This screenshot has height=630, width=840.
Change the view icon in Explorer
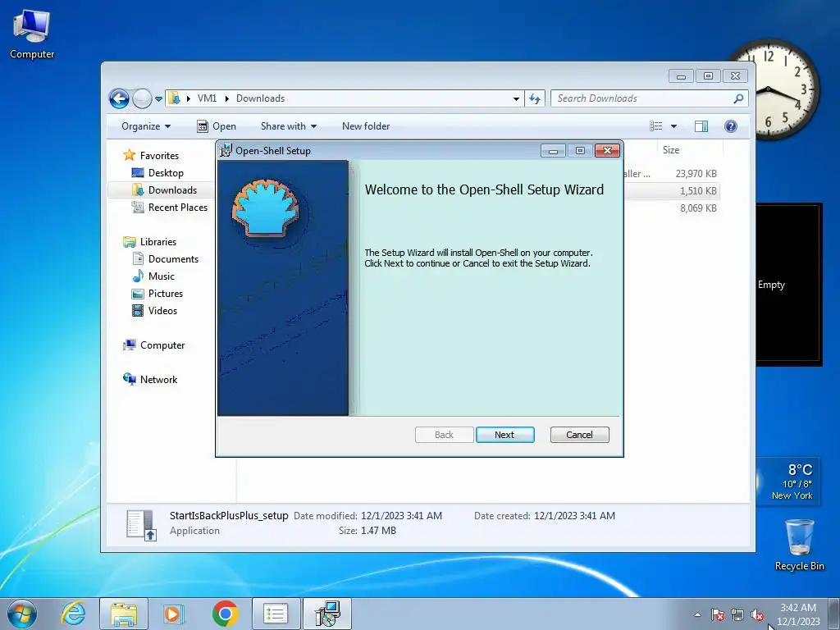pyautogui.click(x=655, y=126)
